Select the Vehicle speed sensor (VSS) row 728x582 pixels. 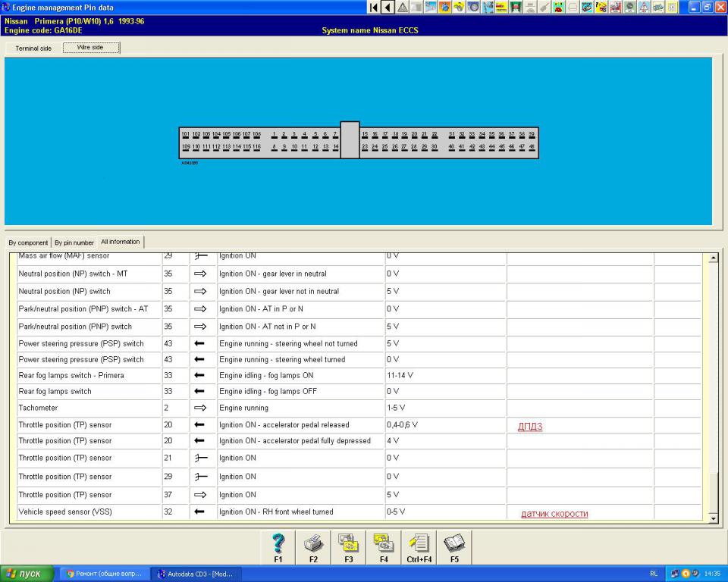[359, 512]
